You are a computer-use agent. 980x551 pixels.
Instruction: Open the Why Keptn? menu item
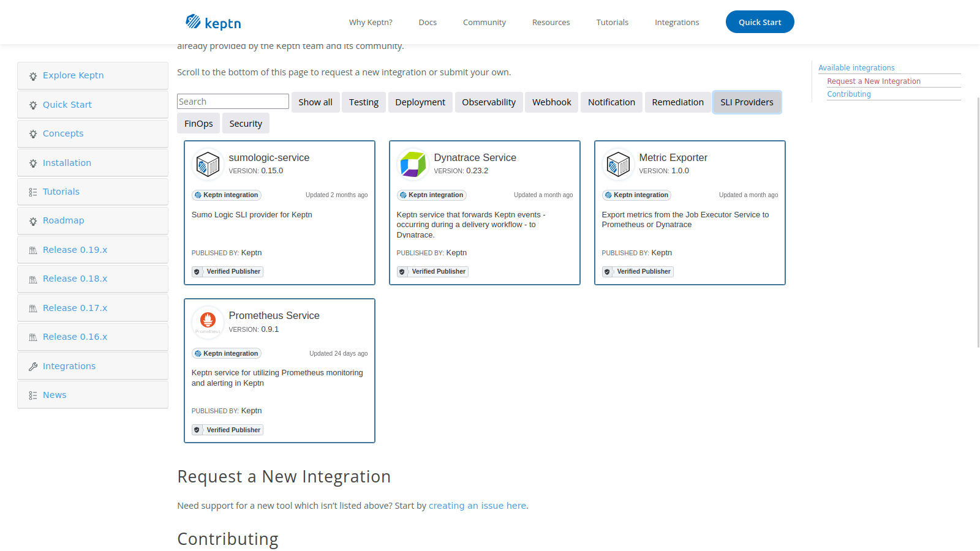point(371,23)
